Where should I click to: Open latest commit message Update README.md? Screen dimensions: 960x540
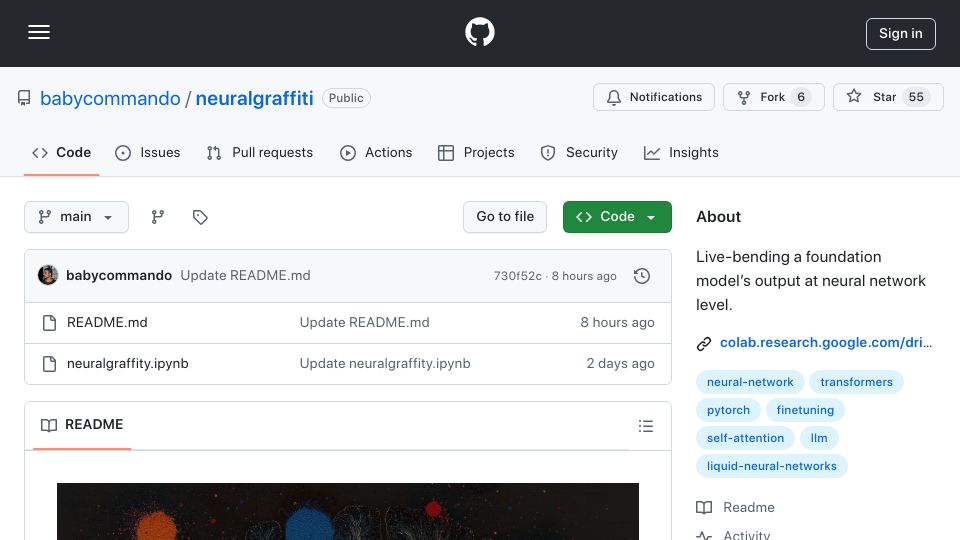pos(246,276)
